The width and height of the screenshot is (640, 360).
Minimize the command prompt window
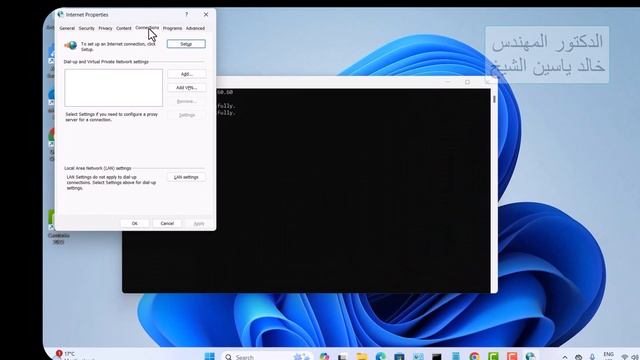(x=448, y=82)
